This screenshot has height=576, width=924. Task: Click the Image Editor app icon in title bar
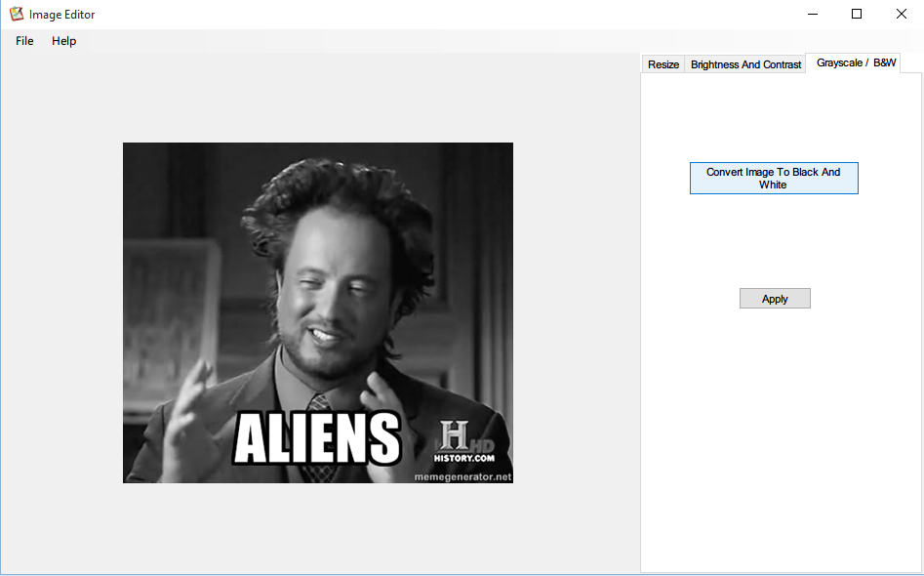tap(17, 14)
